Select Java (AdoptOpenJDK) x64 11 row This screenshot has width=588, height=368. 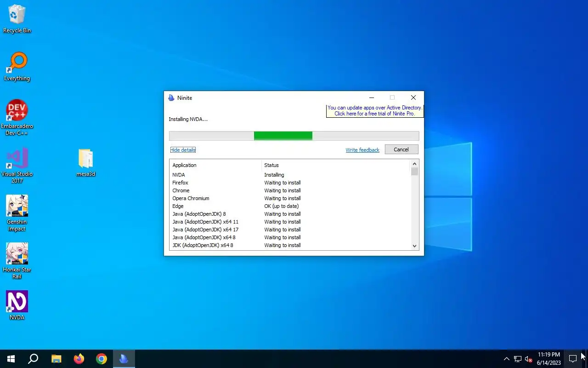pos(290,222)
